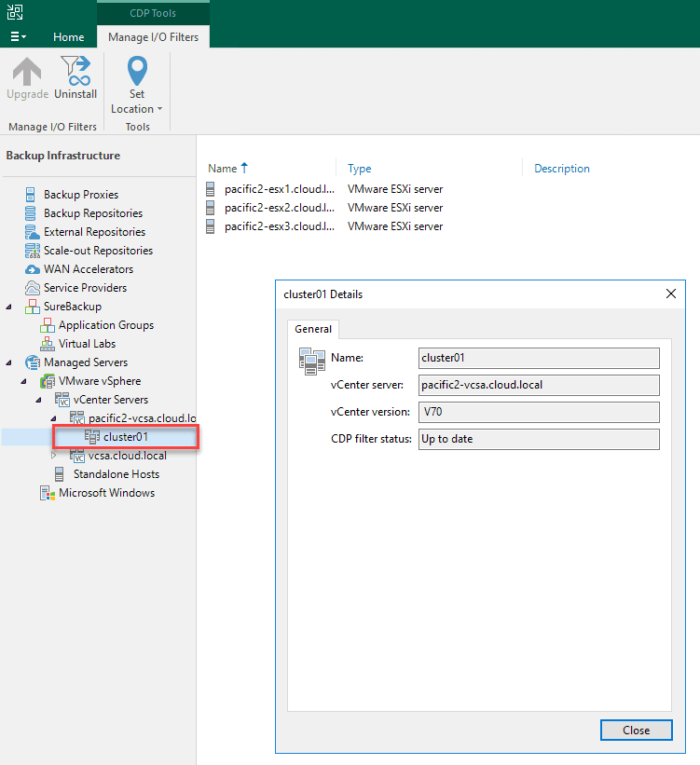Click the Name field showing cluster01

coord(539,358)
